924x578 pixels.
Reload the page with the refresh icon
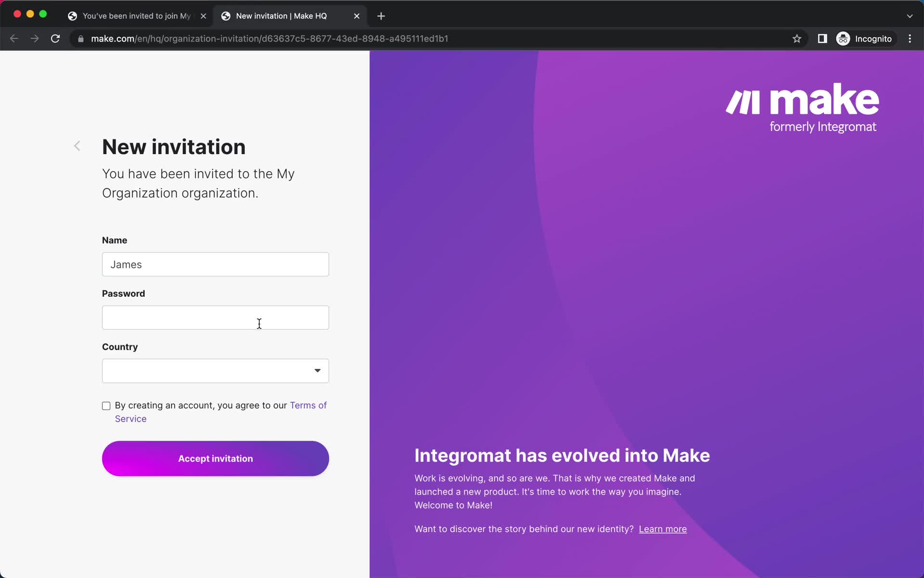coord(55,39)
